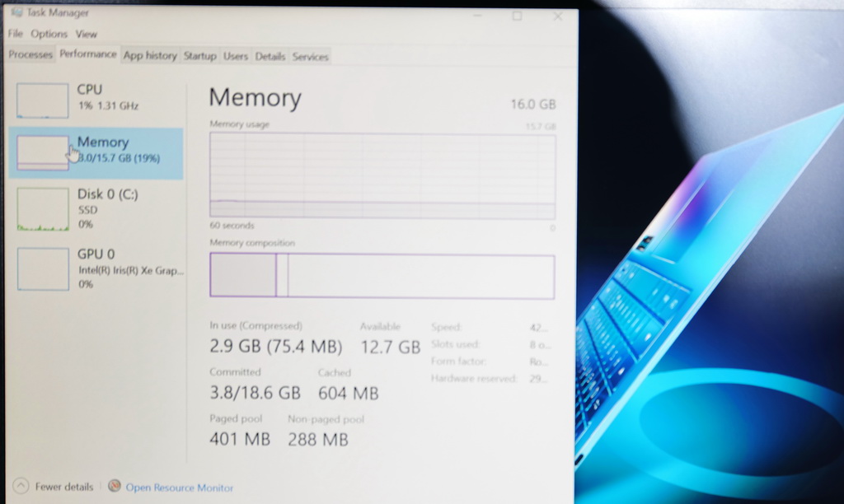Viewport: 844px width, 504px height.
Task: Click the Task Manager title bar icon
Action: [x=16, y=12]
